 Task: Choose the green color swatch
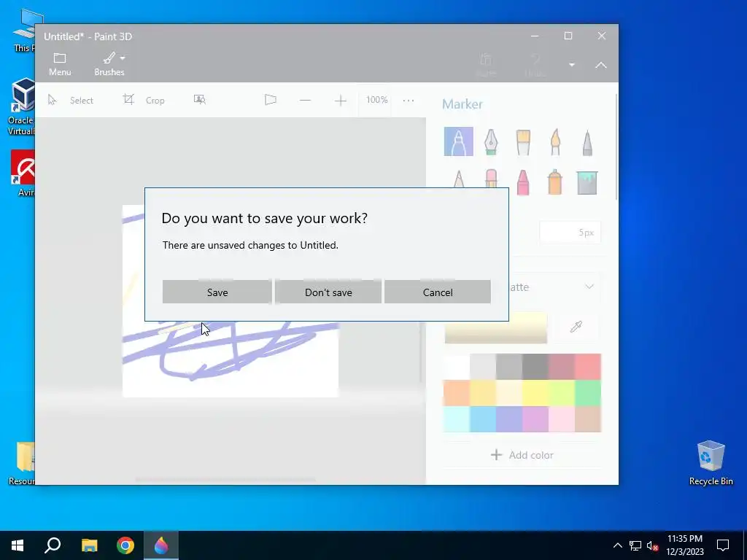588,393
